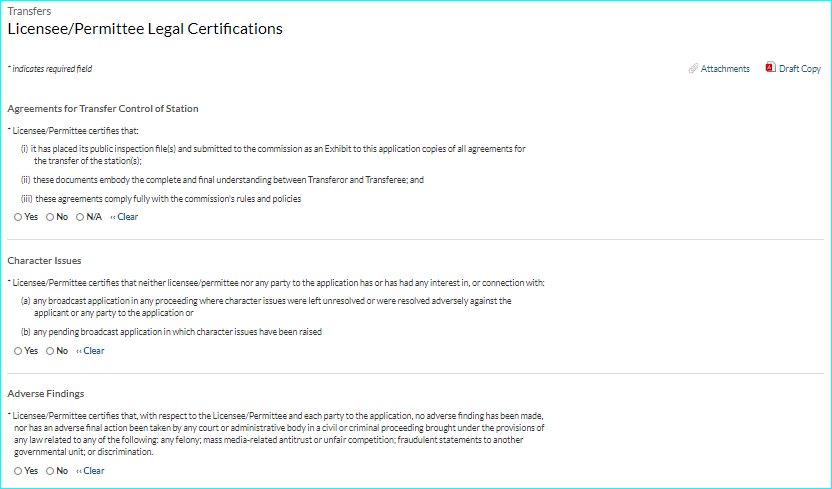Click the Transfers breadcrumb text

(x=29, y=11)
